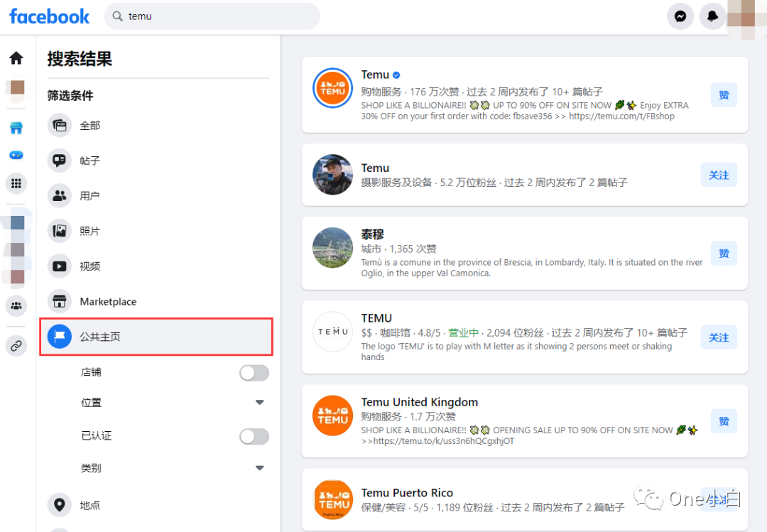This screenshot has height=532, width=767.
Task: Select the 地点 filter
Action: click(158, 504)
